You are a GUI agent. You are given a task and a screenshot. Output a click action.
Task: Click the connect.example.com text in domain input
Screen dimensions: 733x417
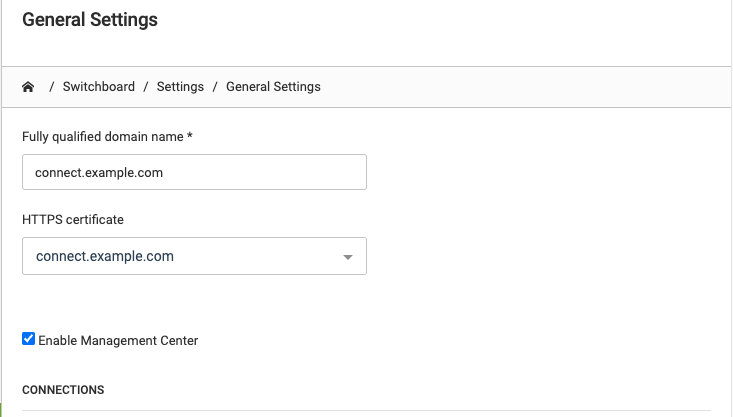99,173
